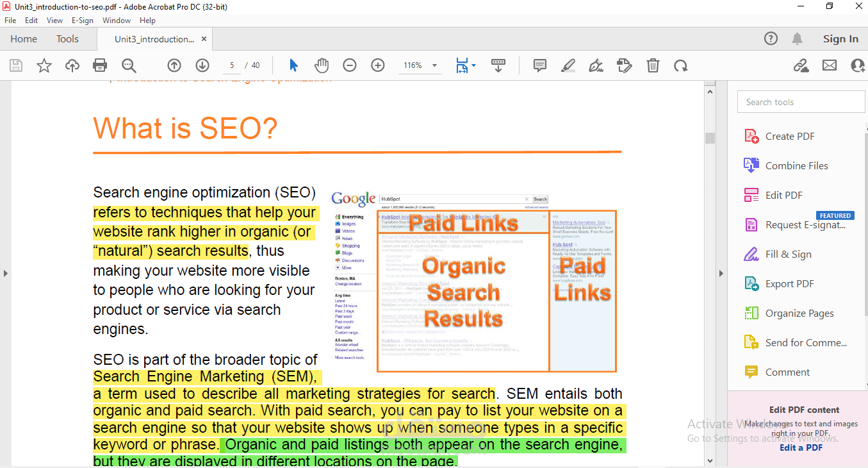Open the Window menu
Viewport: 868px width, 468px height.
[117, 21]
